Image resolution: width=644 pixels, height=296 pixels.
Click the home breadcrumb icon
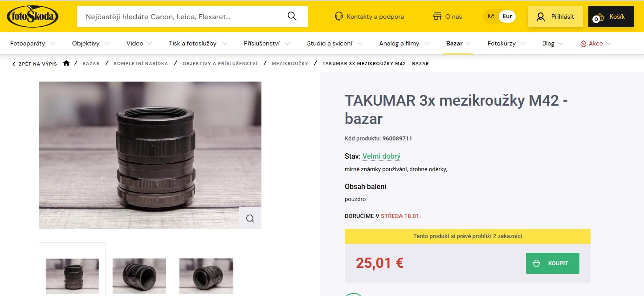point(66,63)
